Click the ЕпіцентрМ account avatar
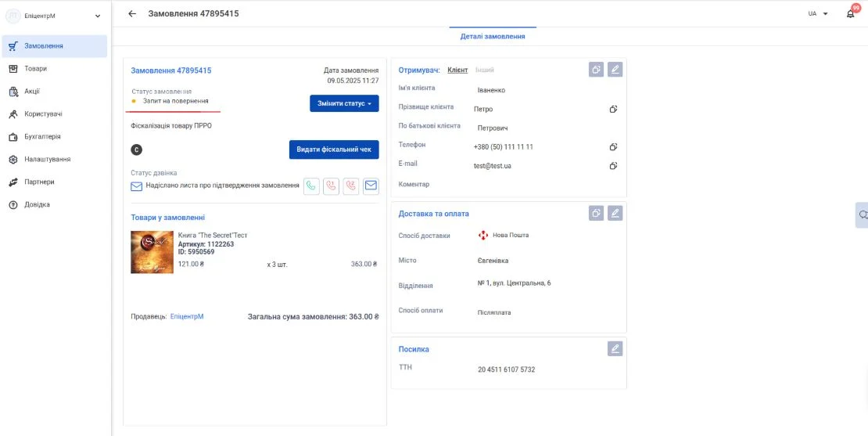 tap(13, 16)
